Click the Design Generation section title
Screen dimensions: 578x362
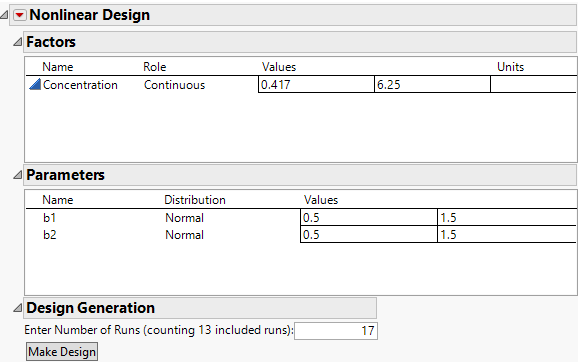pos(90,308)
